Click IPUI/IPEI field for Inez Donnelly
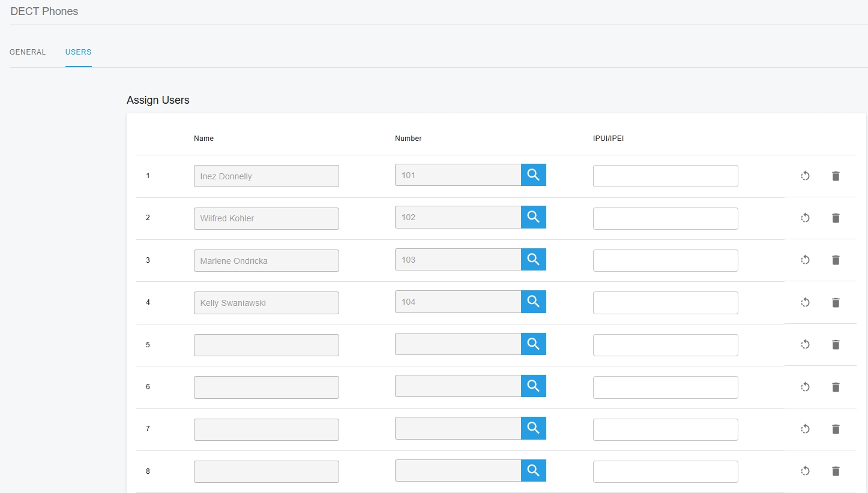This screenshot has height=493, width=868. [665, 176]
